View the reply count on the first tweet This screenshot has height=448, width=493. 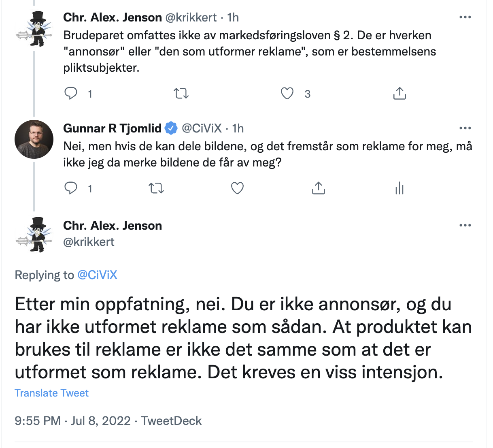[90, 94]
